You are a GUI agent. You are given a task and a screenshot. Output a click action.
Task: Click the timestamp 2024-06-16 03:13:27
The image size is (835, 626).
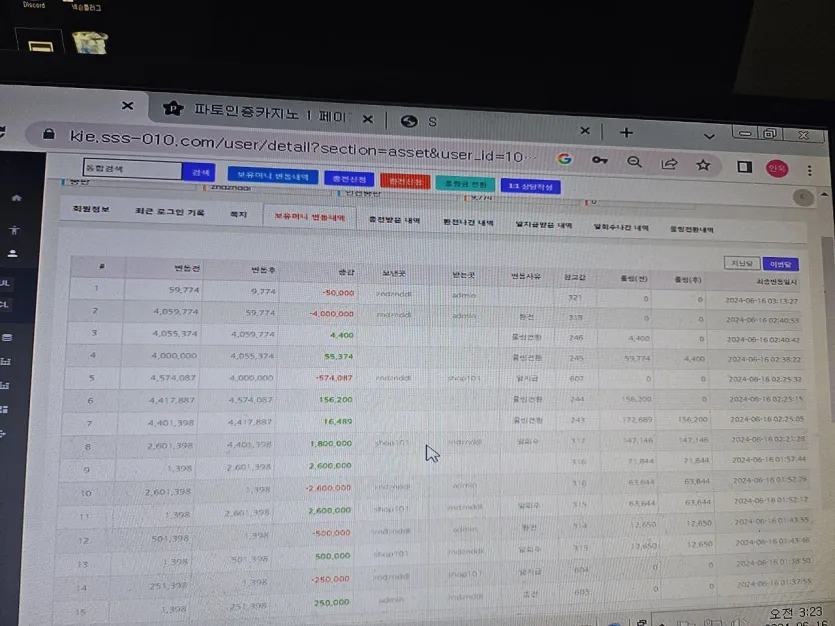(x=762, y=301)
